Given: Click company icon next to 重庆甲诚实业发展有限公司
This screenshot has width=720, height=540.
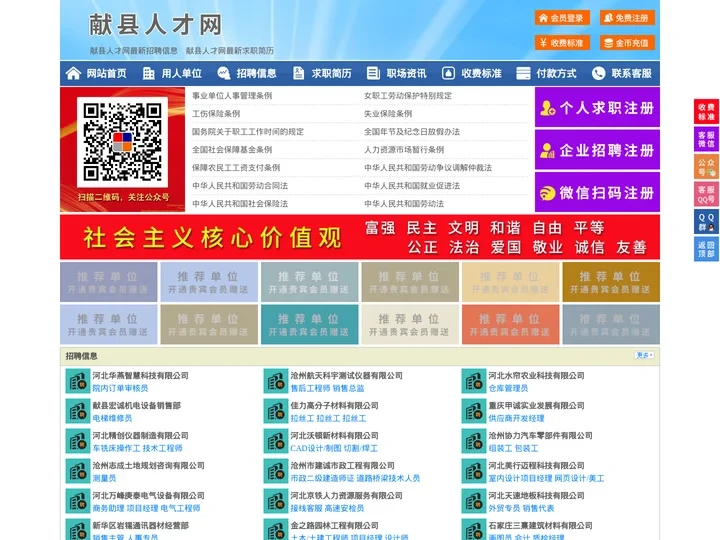Looking at the screenshot, I should click(x=473, y=411).
